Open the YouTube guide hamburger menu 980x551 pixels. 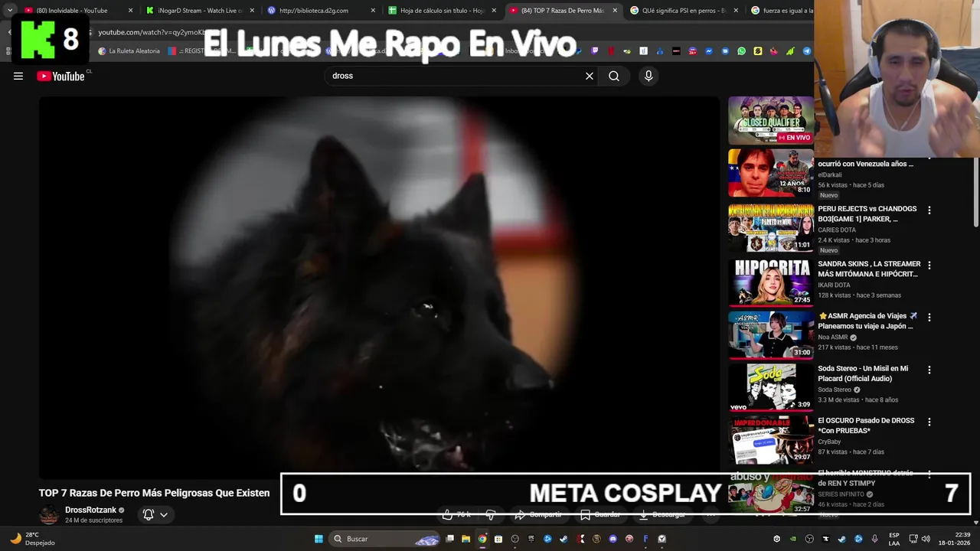(x=18, y=76)
